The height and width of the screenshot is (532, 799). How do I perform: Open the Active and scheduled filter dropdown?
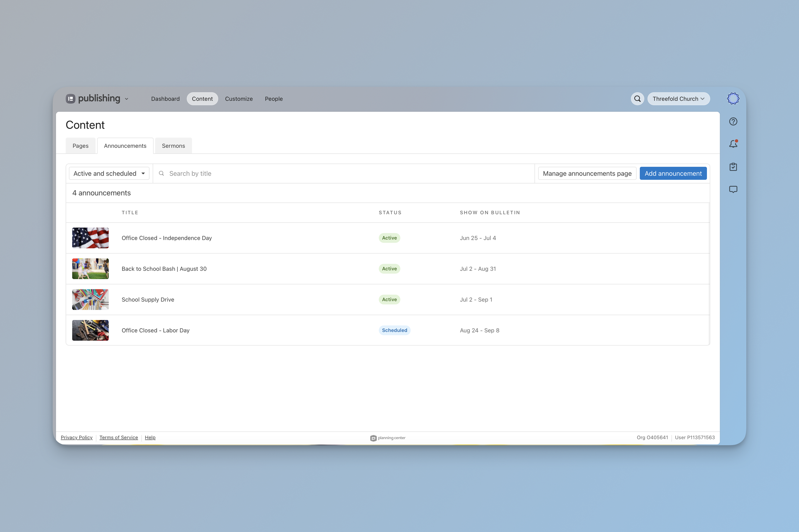click(109, 173)
